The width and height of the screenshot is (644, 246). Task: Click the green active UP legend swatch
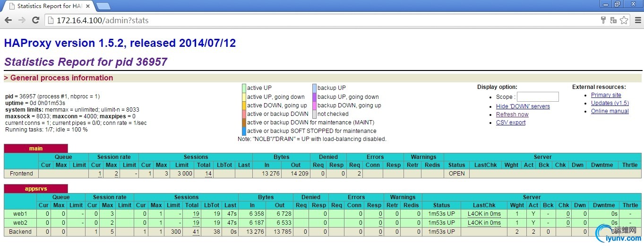pyautogui.click(x=244, y=88)
